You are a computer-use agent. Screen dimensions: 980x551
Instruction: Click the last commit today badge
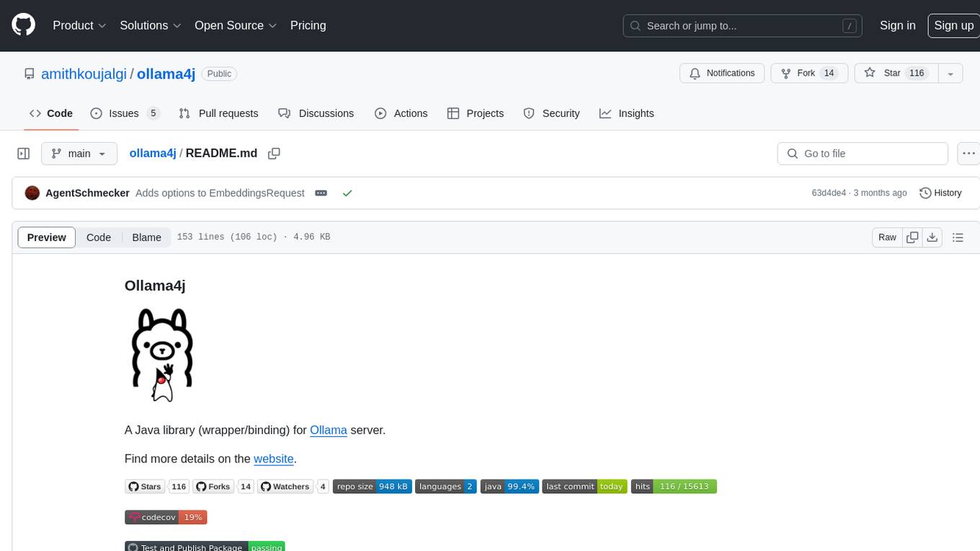pos(585,487)
